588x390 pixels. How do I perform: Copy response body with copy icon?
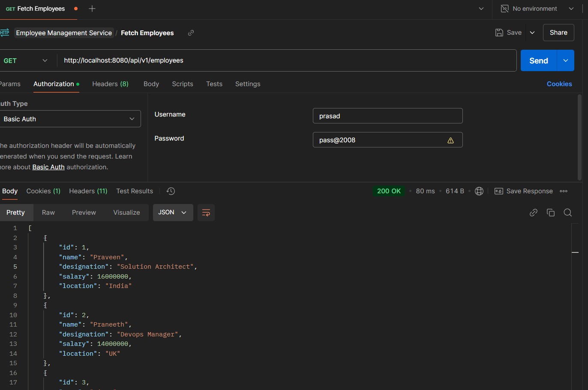click(x=551, y=213)
